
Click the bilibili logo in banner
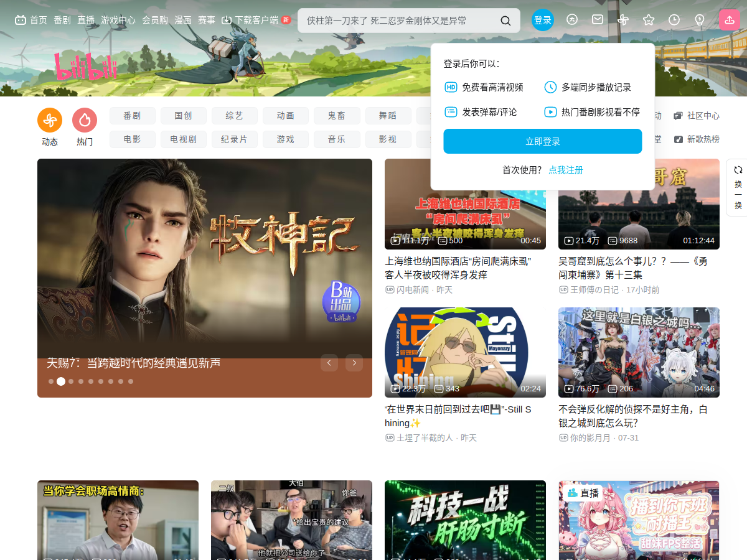[85, 67]
